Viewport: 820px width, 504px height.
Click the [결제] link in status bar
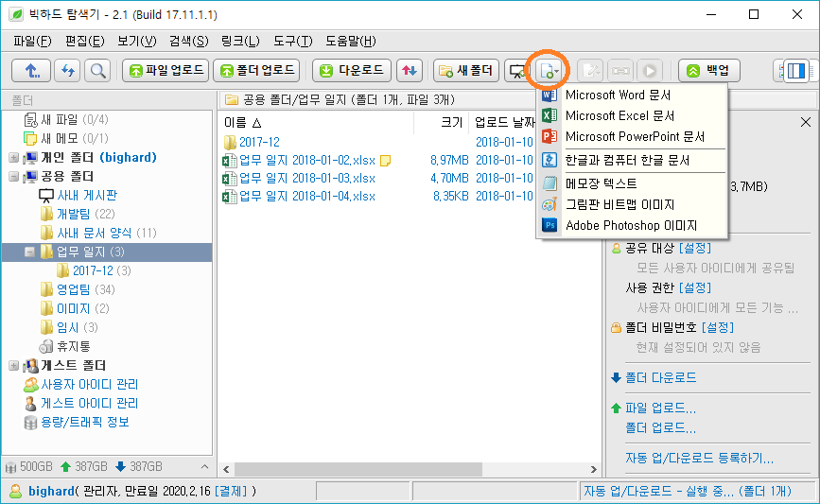pyautogui.click(x=231, y=492)
